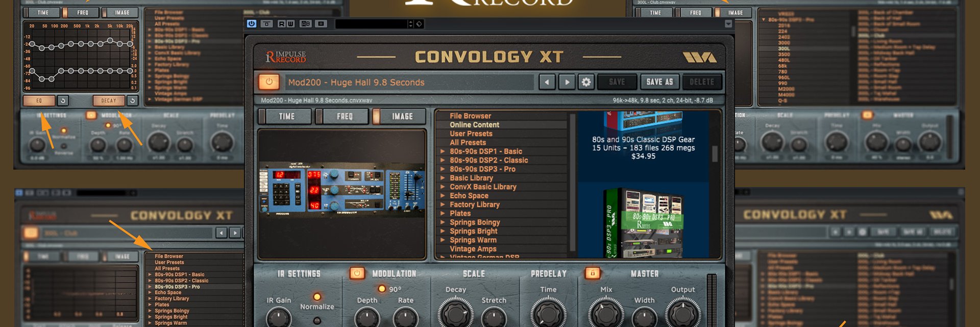
Task: Click the host A/B compare button
Action: pos(306,24)
